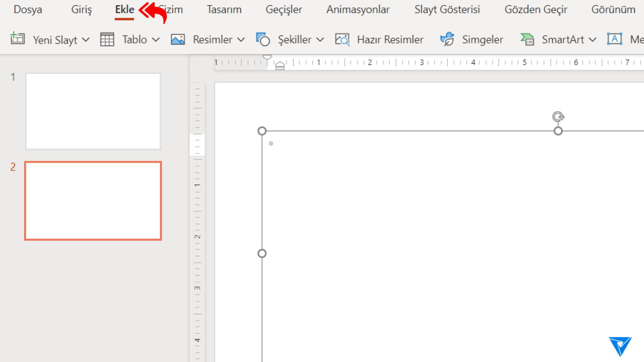
Task: Click the Simgeler icons tool
Action: tap(447, 39)
